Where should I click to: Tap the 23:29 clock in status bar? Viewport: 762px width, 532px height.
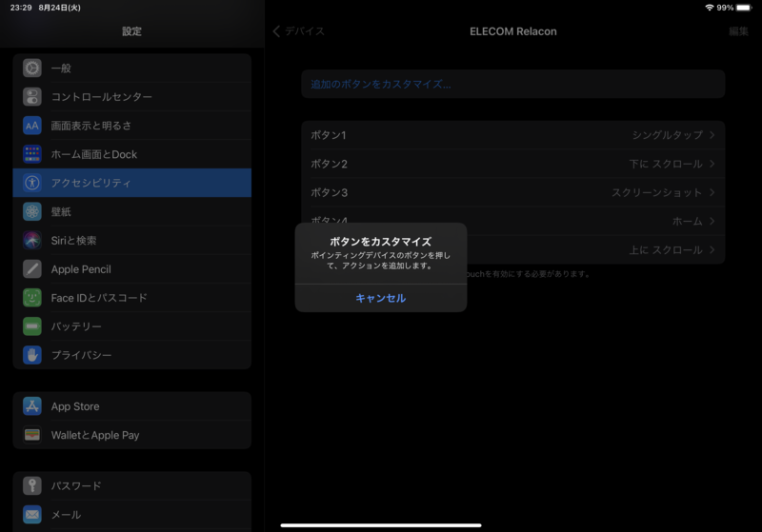(21, 8)
